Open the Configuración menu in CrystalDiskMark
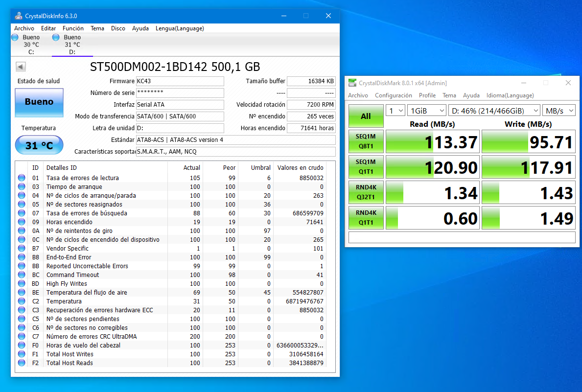This screenshot has width=582, height=392. (393, 95)
